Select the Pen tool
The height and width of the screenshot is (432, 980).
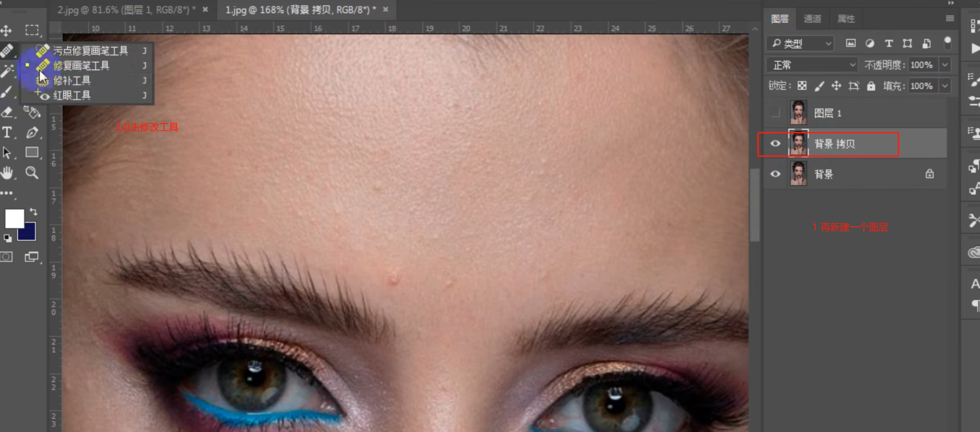click(32, 132)
